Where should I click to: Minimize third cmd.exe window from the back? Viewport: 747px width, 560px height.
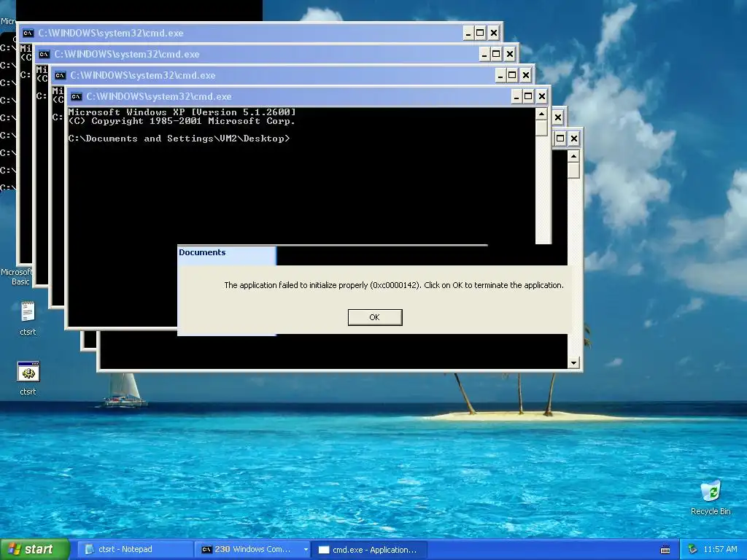pos(500,75)
